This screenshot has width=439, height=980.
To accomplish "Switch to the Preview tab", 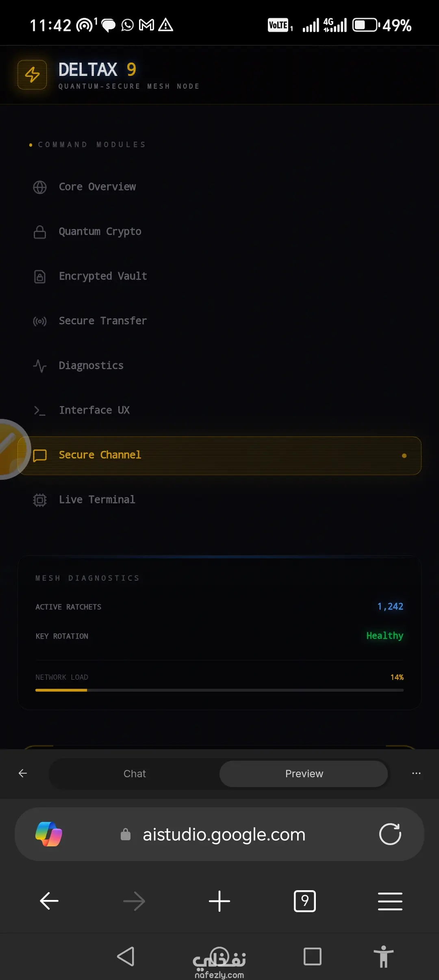I will pos(304,774).
